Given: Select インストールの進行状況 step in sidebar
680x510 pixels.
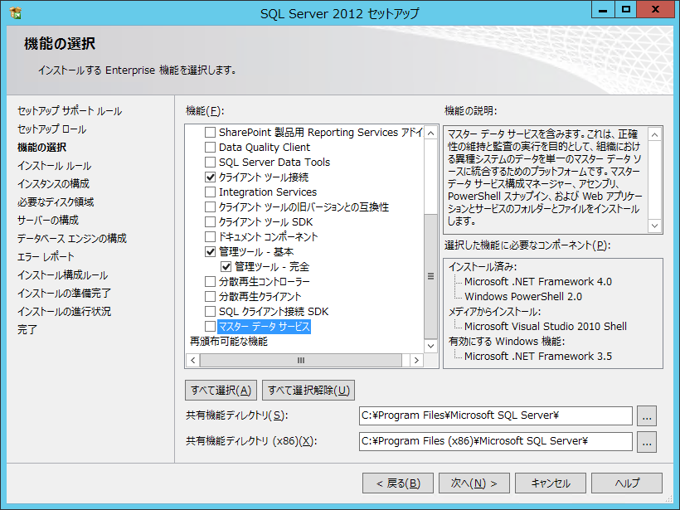Looking at the screenshot, I should [x=64, y=311].
